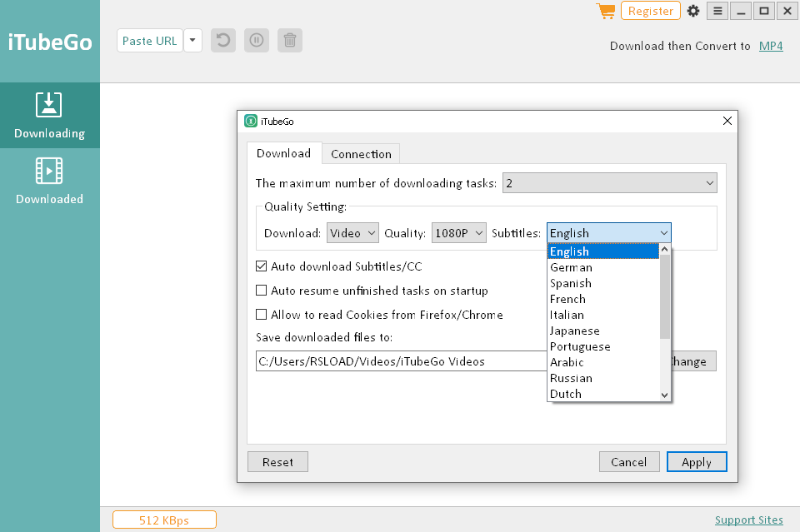800x532 pixels.
Task: Click the pause all downloads icon
Action: [x=257, y=40]
